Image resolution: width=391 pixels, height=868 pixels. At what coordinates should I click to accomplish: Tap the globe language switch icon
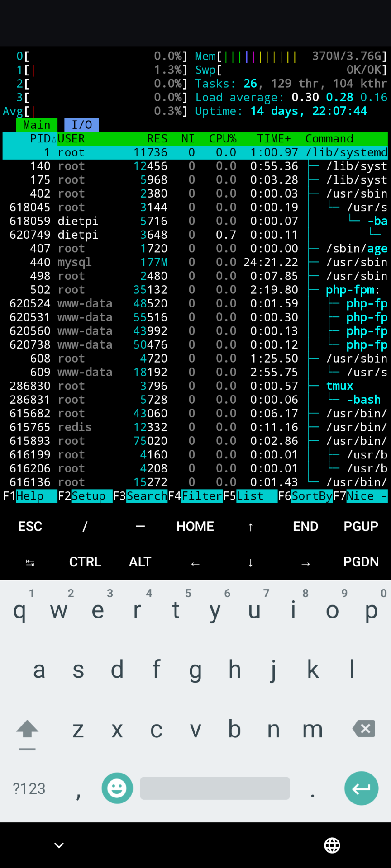coord(332,845)
